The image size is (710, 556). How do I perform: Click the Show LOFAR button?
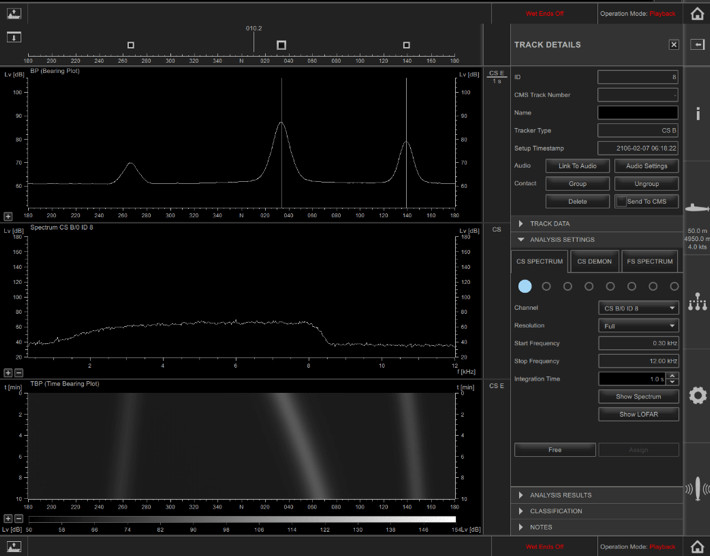tap(638, 414)
